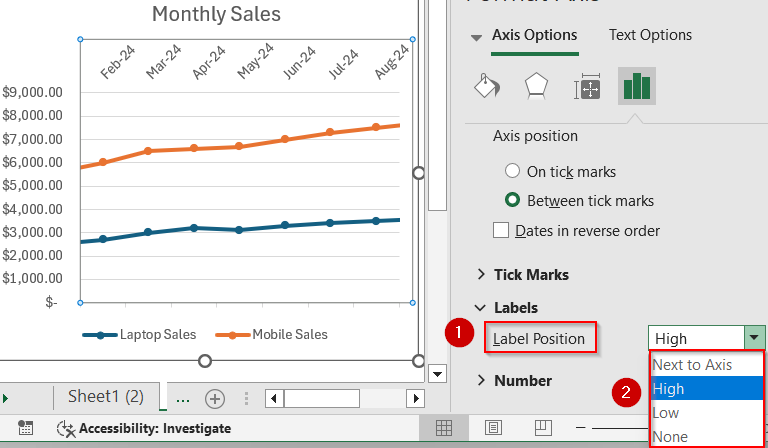Switch to the Text Options tab
The height and width of the screenshot is (448, 768).
[650, 35]
